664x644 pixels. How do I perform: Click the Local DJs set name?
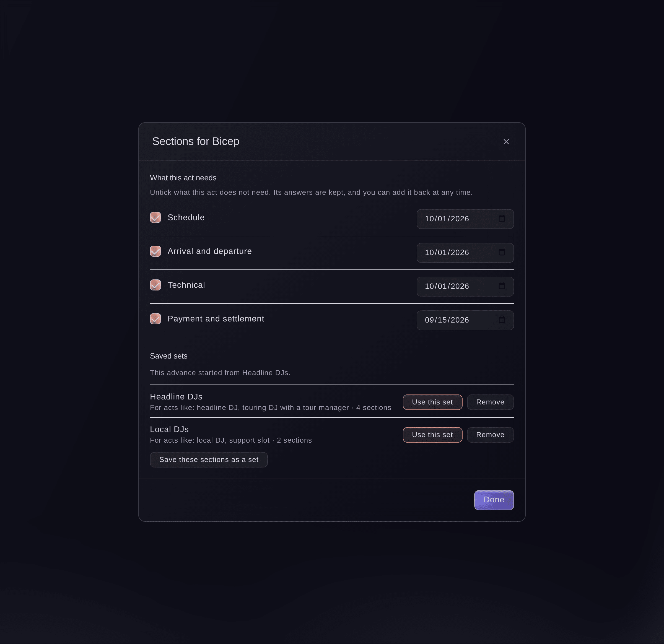pos(169,429)
